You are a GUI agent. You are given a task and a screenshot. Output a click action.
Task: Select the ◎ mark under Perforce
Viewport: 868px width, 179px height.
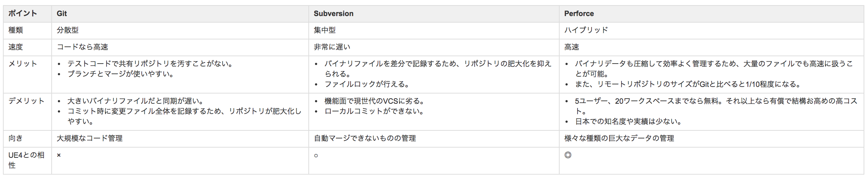[x=568, y=155]
